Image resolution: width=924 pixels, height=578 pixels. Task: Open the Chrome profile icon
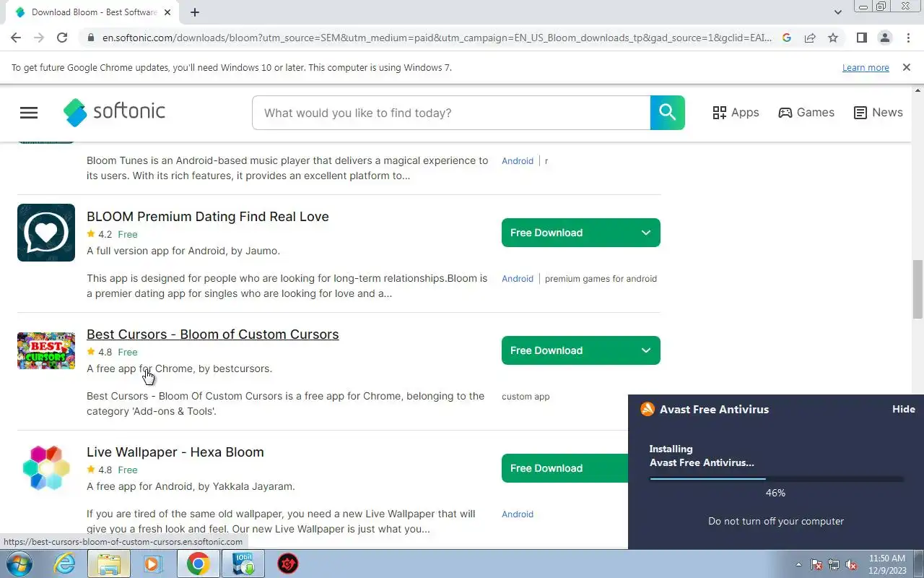884,38
